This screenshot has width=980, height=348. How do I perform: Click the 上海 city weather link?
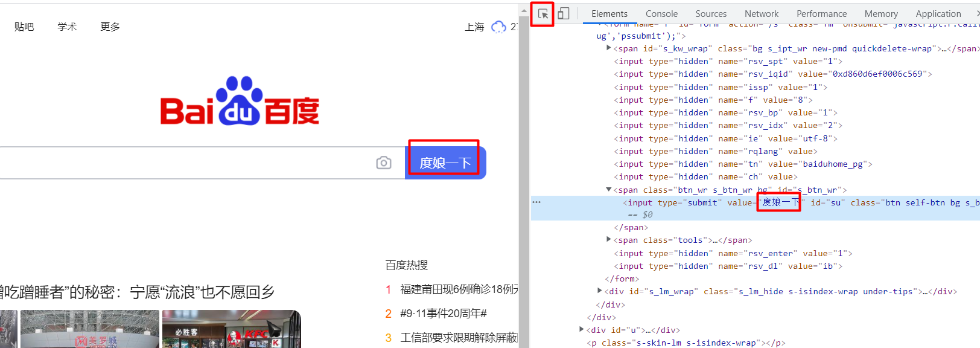click(474, 27)
